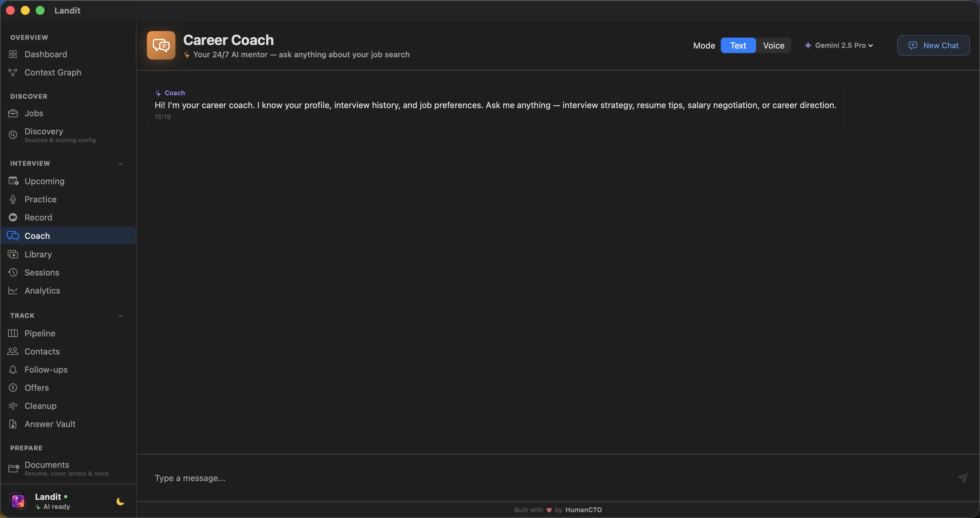The width and height of the screenshot is (980, 518).
Task: Click the HumanCTO footer link
Action: pos(583,510)
